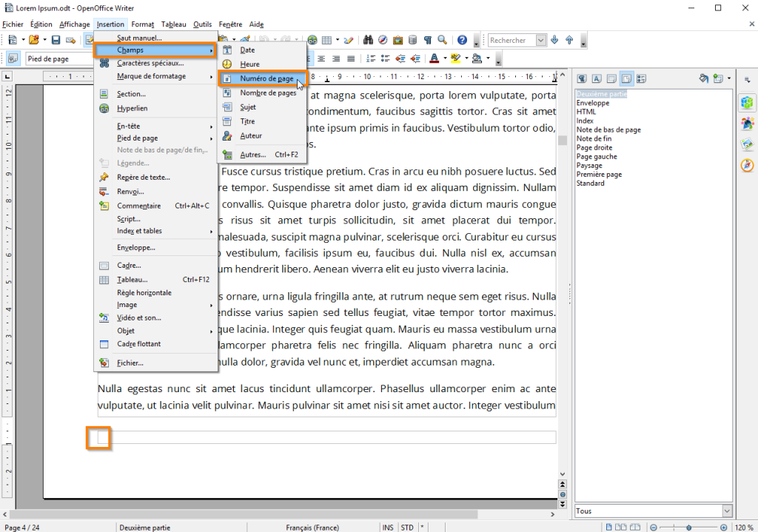This screenshot has height=532, width=758.
Task: Open sidebar Gallery picture icon
Action: coord(748,144)
